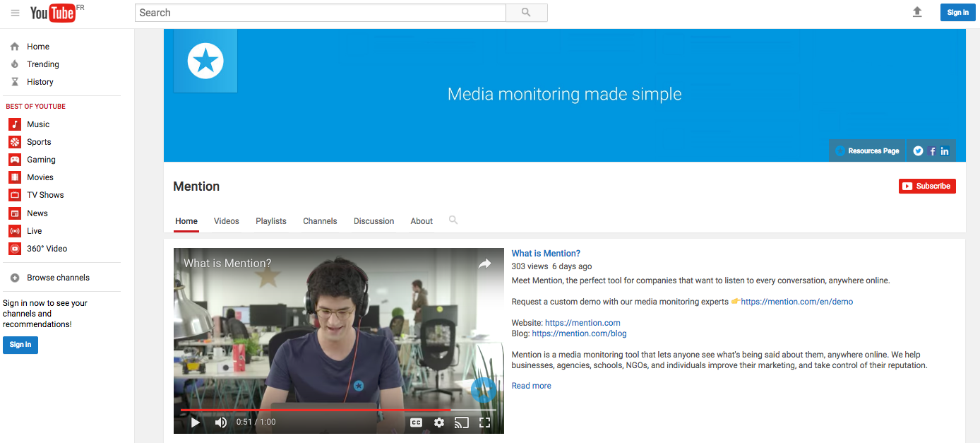Viewport: 980px width, 443px height.
Task: Open Mention's LinkedIn link
Action: (945, 151)
